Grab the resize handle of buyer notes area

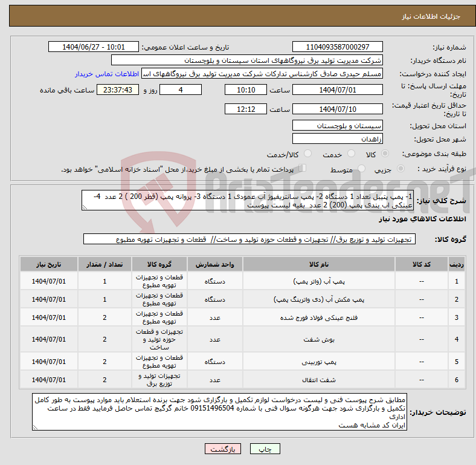(35, 428)
